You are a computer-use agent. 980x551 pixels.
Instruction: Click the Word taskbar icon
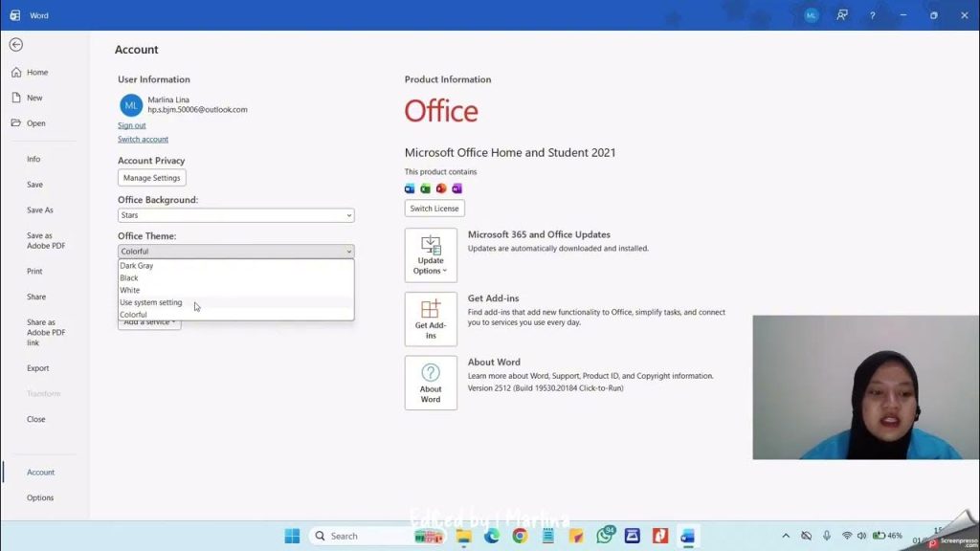click(688, 536)
